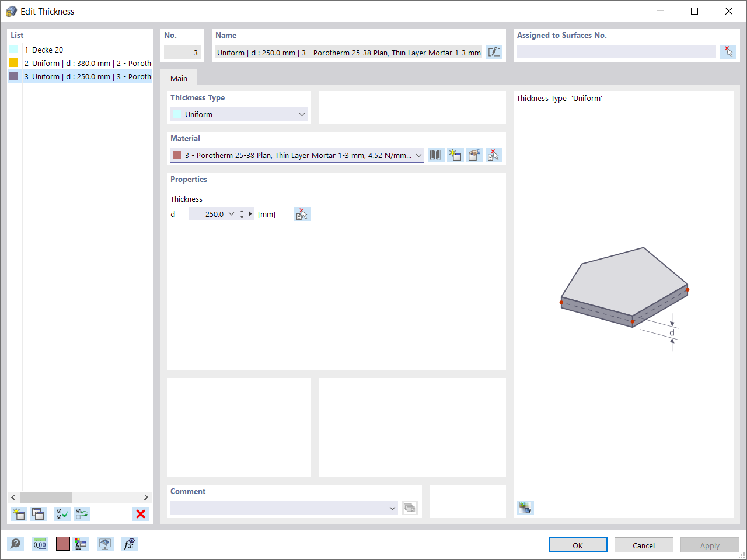Image resolution: width=747 pixels, height=560 pixels.
Task: Decrease thickness d with the down spinner
Action: [242, 218]
